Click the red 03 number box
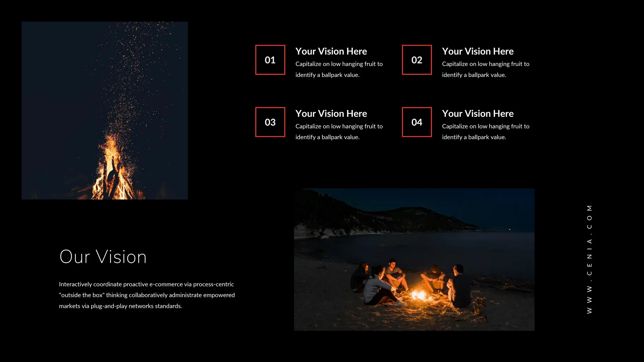The width and height of the screenshot is (644, 362). [270, 122]
